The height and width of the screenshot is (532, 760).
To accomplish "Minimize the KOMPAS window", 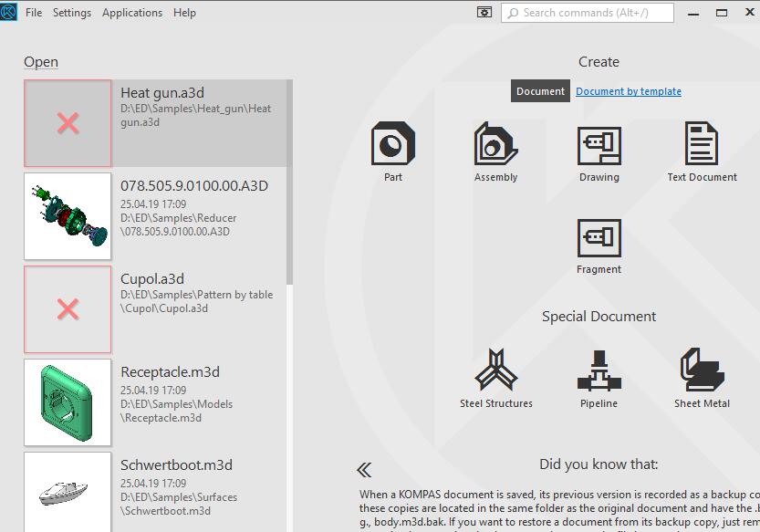I will pos(693,13).
